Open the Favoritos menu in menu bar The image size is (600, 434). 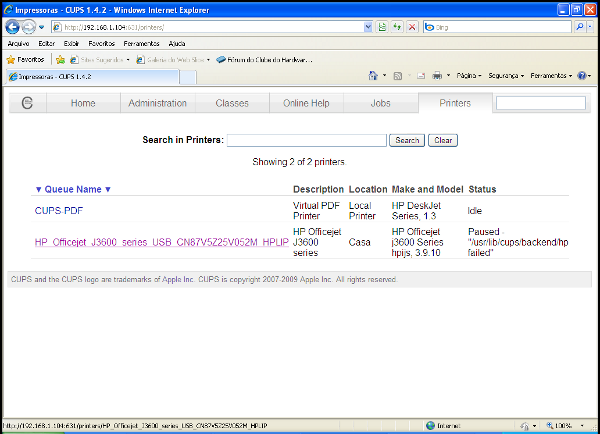(101, 44)
